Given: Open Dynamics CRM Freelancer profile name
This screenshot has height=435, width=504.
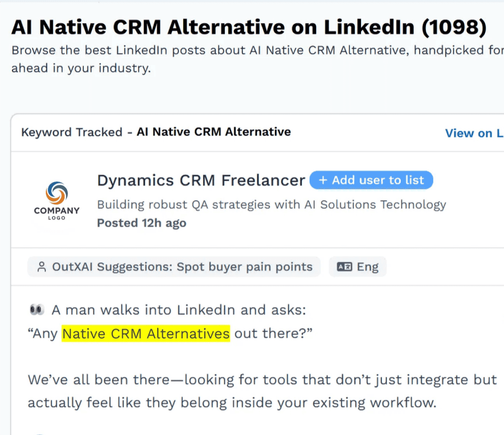Looking at the screenshot, I should pos(201,180).
